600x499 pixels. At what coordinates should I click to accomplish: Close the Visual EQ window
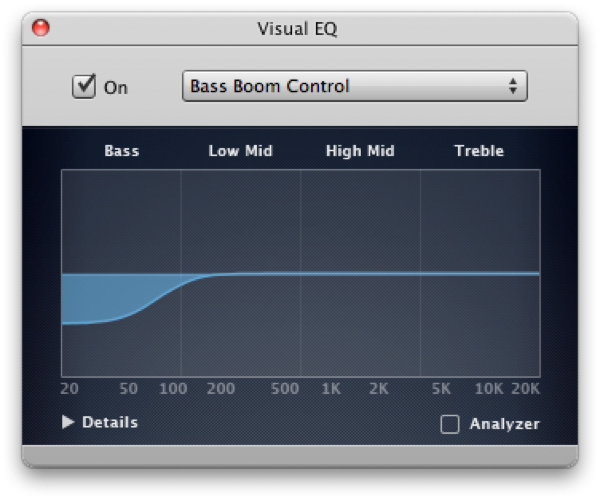tap(41, 28)
